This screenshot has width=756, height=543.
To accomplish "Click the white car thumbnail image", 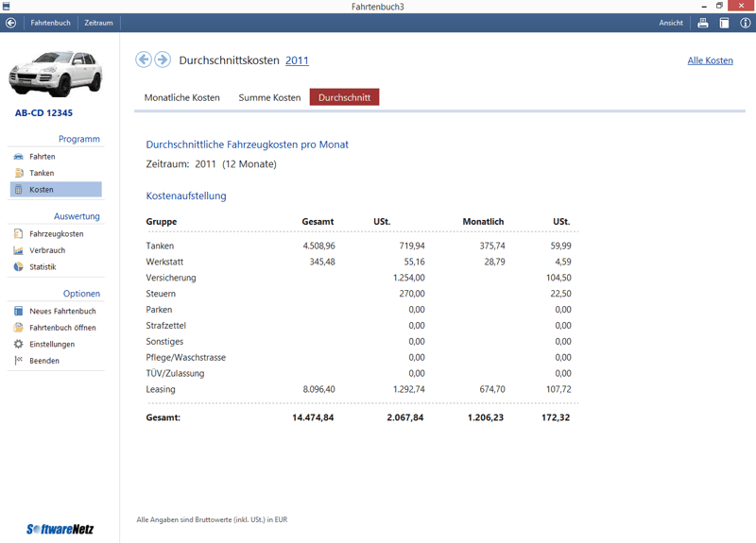I will (x=56, y=77).
